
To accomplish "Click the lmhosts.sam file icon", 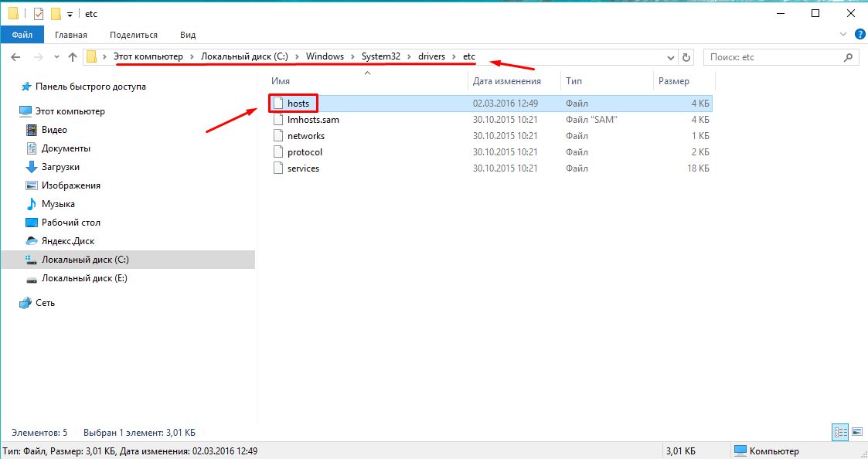I will tap(278, 120).
